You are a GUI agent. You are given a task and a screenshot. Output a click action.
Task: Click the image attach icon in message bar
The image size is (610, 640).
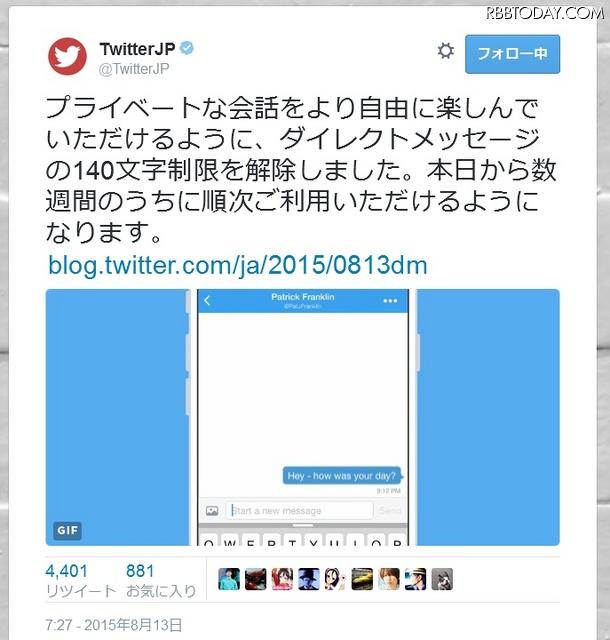click(212, 511)
